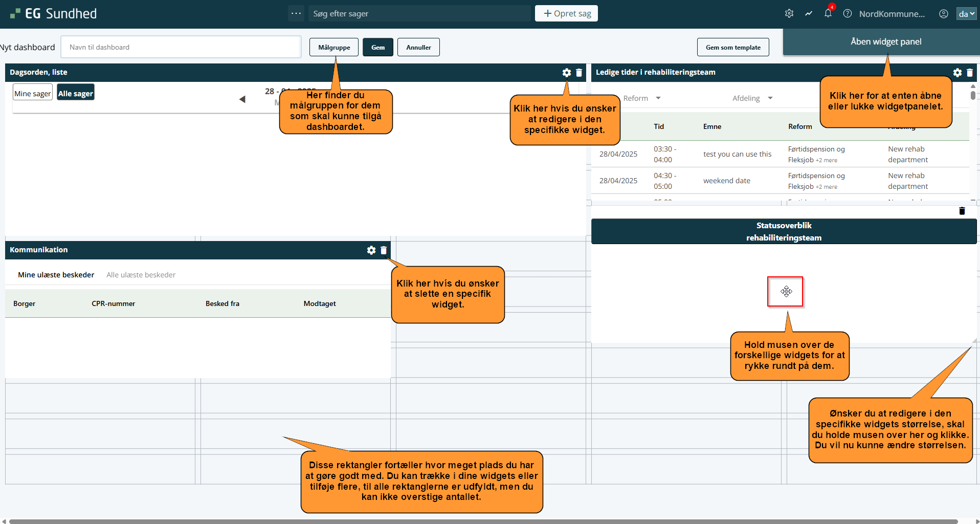Image resolution: width=980 pixels, height=524 pixels.
Task: Click the Navn til dashboard input field
Action: (181, 47)
